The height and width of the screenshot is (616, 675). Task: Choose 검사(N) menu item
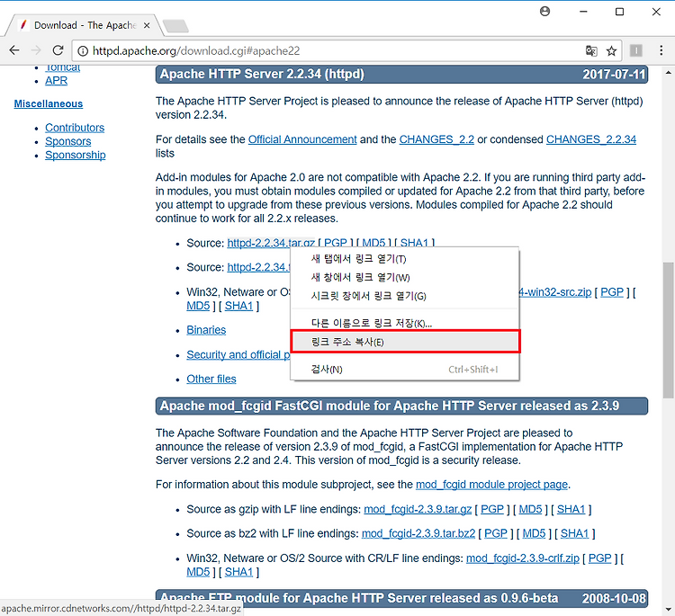pyautogui.click(x=405, y=369)
